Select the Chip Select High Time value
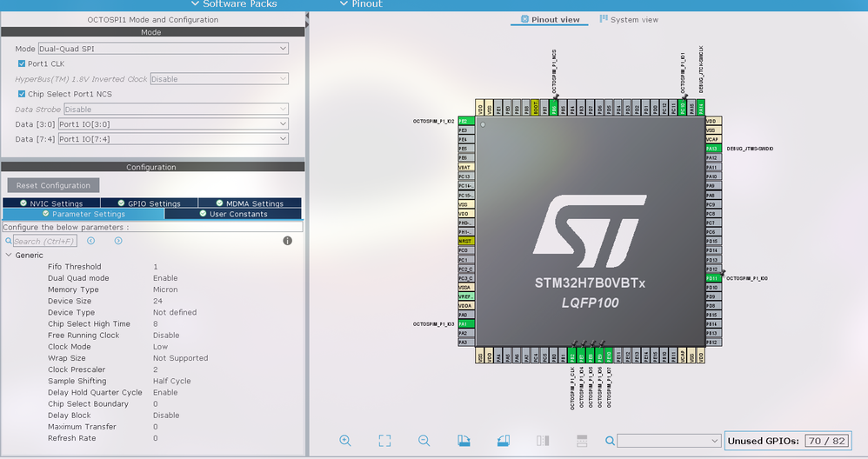 [156, 324]
